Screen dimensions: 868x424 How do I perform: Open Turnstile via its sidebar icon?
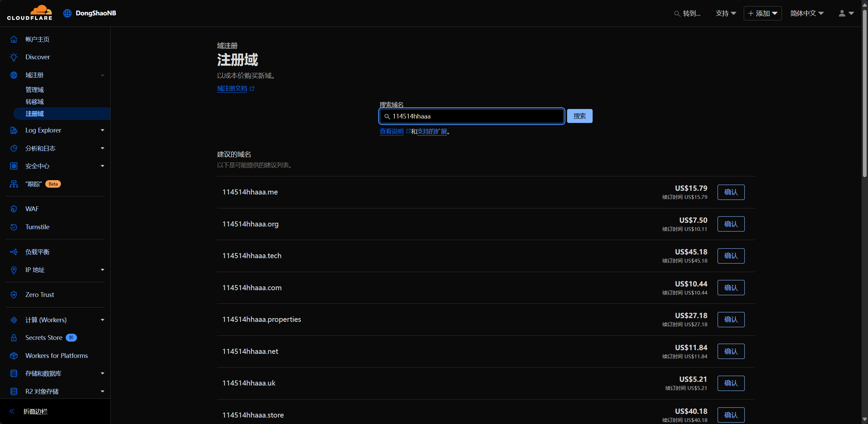tap(14, 227)
